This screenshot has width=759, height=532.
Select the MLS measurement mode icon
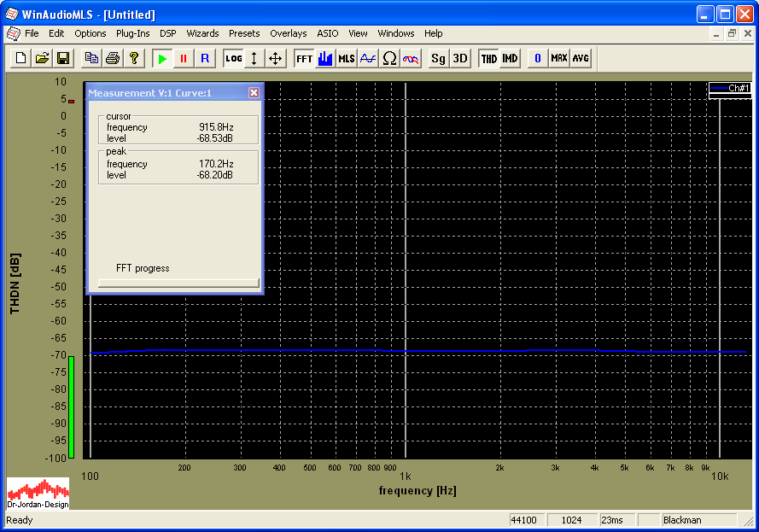click(x=346, y=58)
